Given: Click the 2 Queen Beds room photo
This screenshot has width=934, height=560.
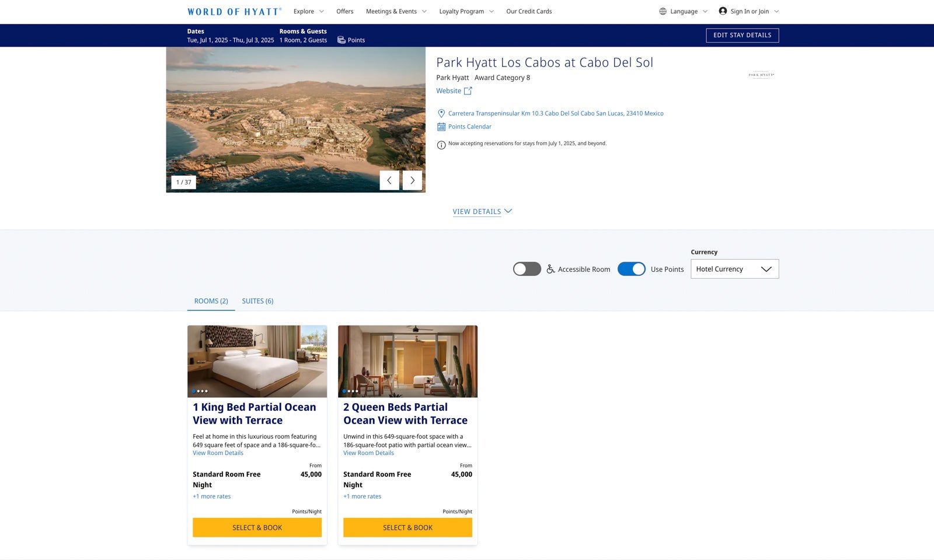Looking at the screenshot, I should click(408, 362).
